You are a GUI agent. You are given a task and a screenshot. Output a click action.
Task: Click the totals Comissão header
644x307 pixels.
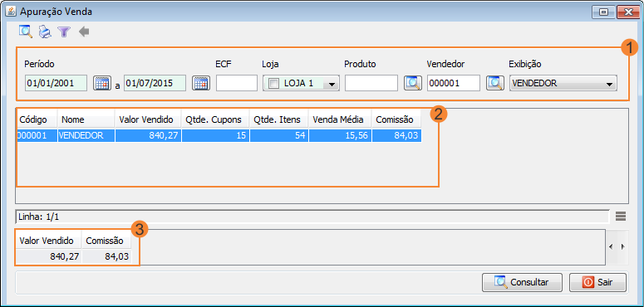tap(106, 241)
